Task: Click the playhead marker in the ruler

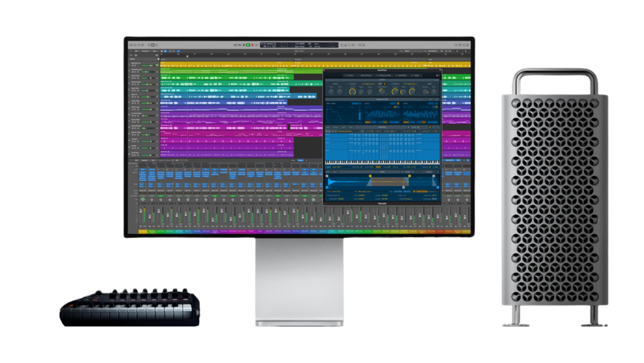Action: [x=187, y=56]
